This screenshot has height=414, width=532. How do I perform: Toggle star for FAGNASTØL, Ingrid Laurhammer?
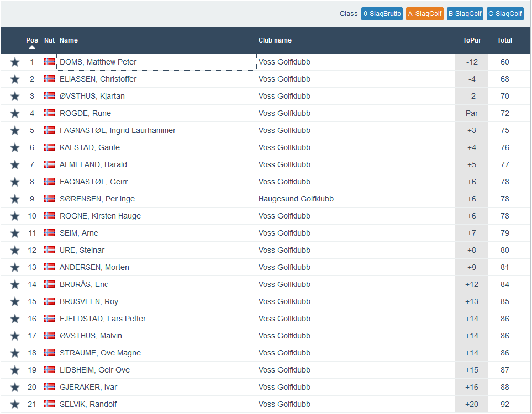click(15, 131)
